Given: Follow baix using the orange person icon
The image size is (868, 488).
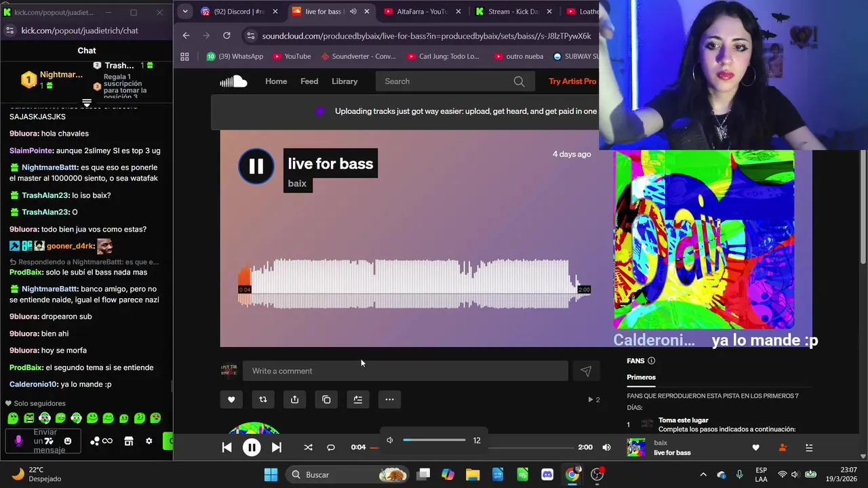Looking at the screenshot, I should pos(783,447).
